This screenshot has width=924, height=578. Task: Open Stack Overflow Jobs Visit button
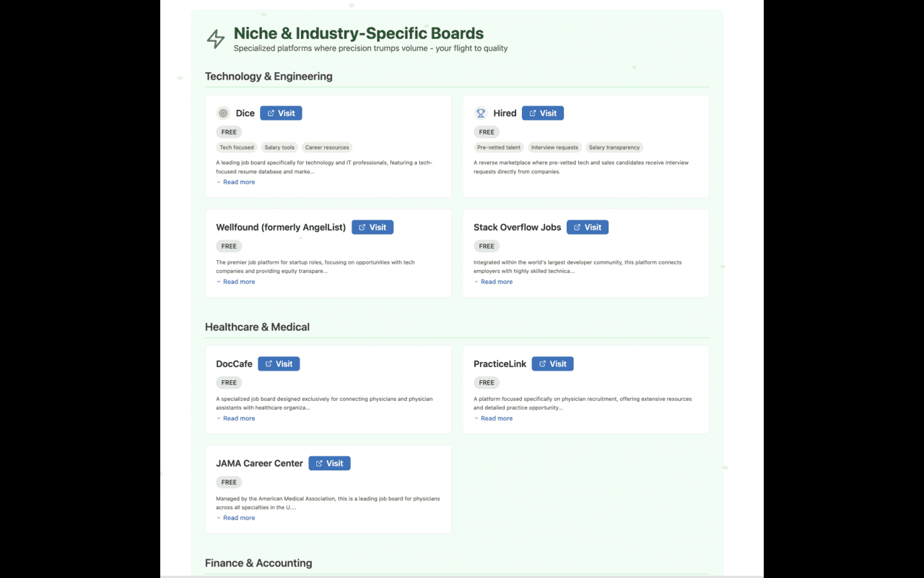[x=587, y=228]
